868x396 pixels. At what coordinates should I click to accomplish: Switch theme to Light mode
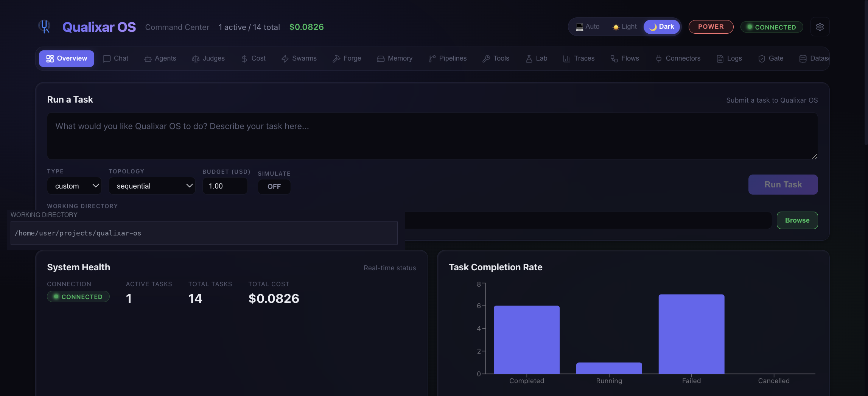tap(625, 27)
